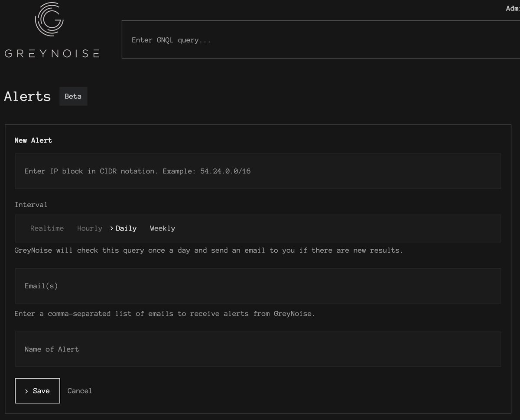Focus the IP block CIDR input field
The height and width of the screenshot is (420, 520).
point(258,171)
